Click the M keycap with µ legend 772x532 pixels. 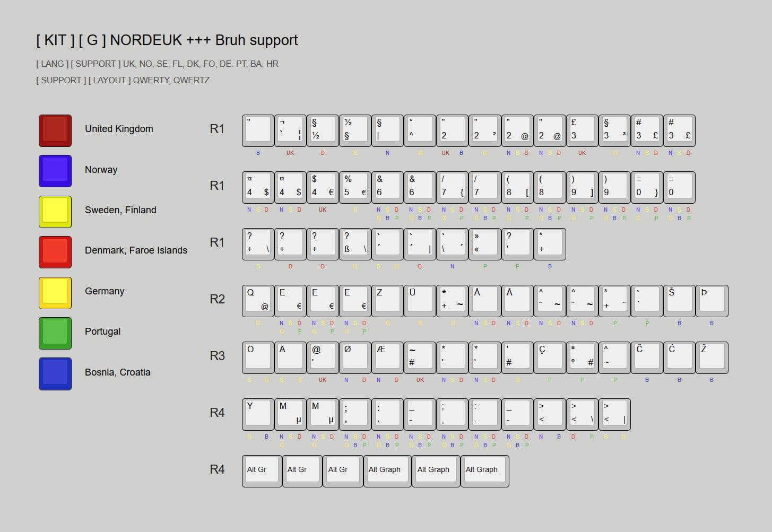coord(290,413)
